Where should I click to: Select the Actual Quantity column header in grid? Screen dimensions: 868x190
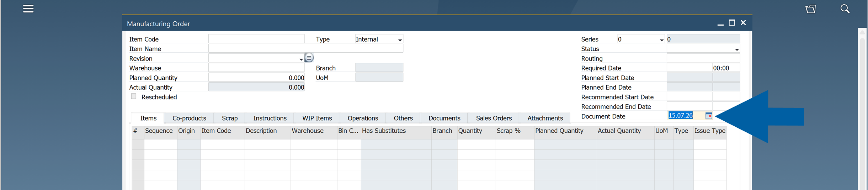point(625,131)
